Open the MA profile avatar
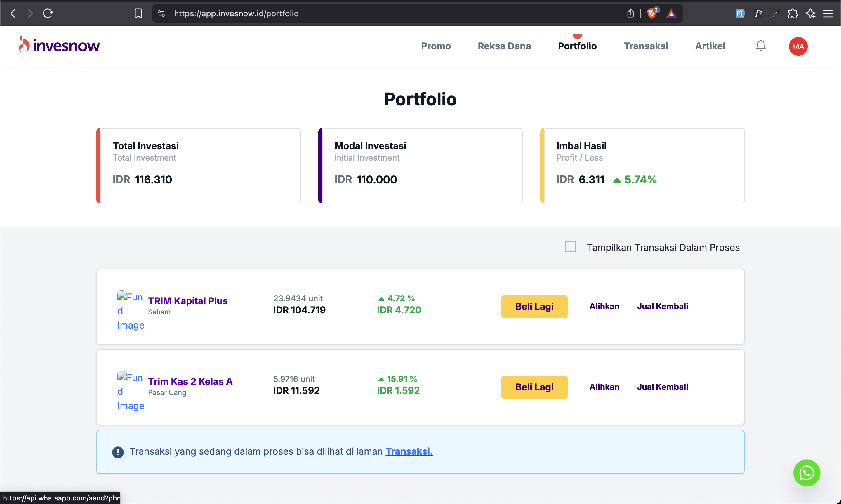 pyautogui.click(x=798, y=46)
